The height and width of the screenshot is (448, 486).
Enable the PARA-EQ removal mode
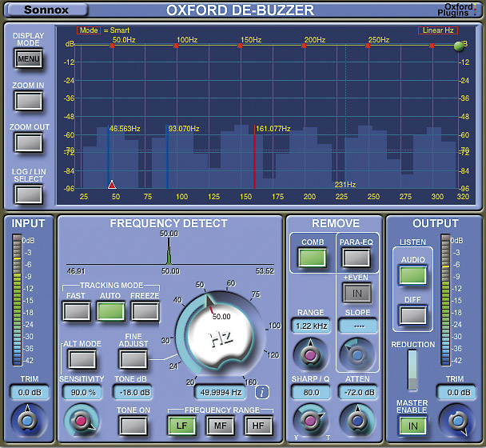[357, 258]
